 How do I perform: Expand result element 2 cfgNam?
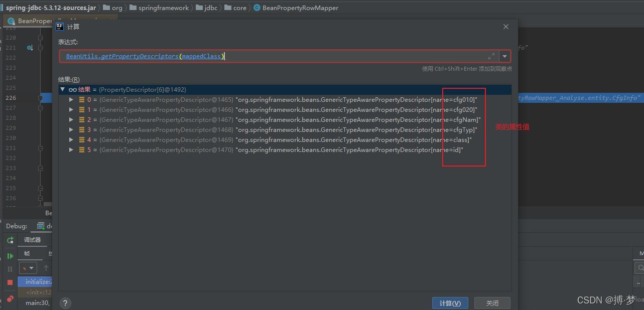[x=71, y=120]
